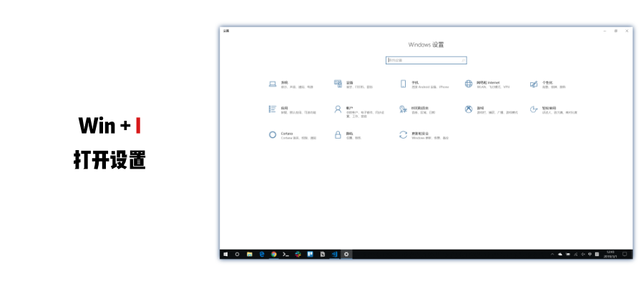Switch to Visual Studio Code on the taskbar
The image size is (644, 286).
(335, 255)
